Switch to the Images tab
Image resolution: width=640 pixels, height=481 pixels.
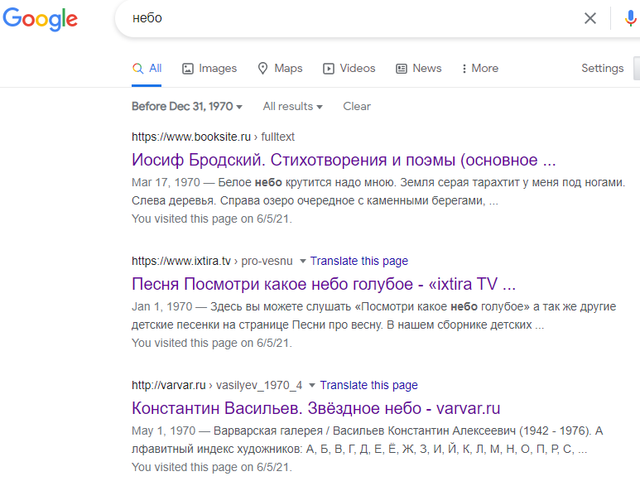click(209, 68)
